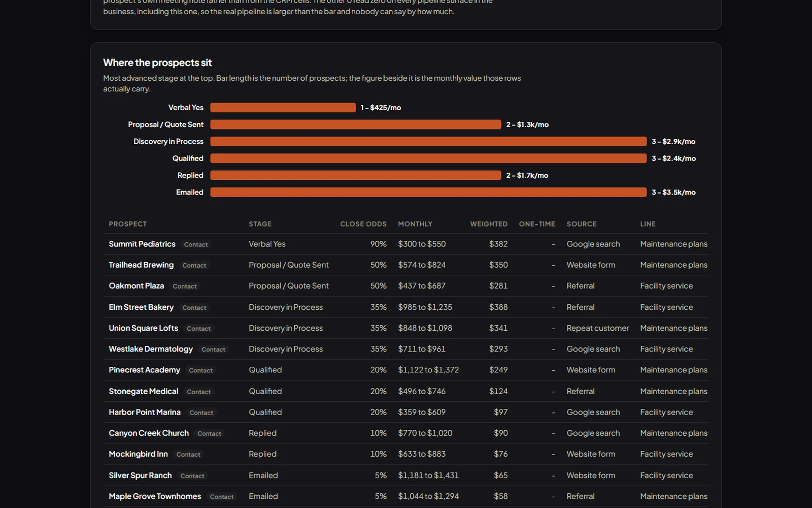Open Contact badge beside Union Square Lofts
Viewport: 812px width, 508px height.
[x=199, y=328]
